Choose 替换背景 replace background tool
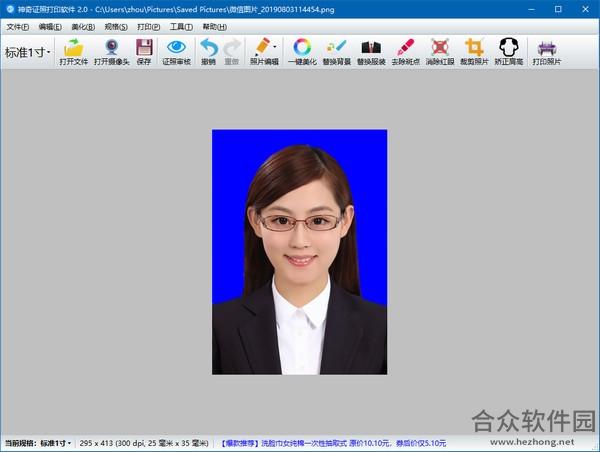Viewport: 600px width, 452px height. point(337,52)
